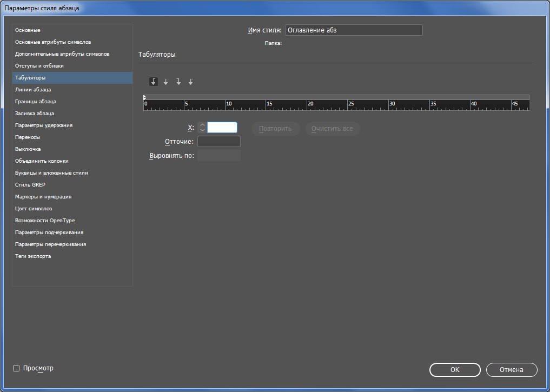The width and height of the screenshot is (550, 392).
Task: Click the Очистить все button
Action: click(x=332, y=129)
